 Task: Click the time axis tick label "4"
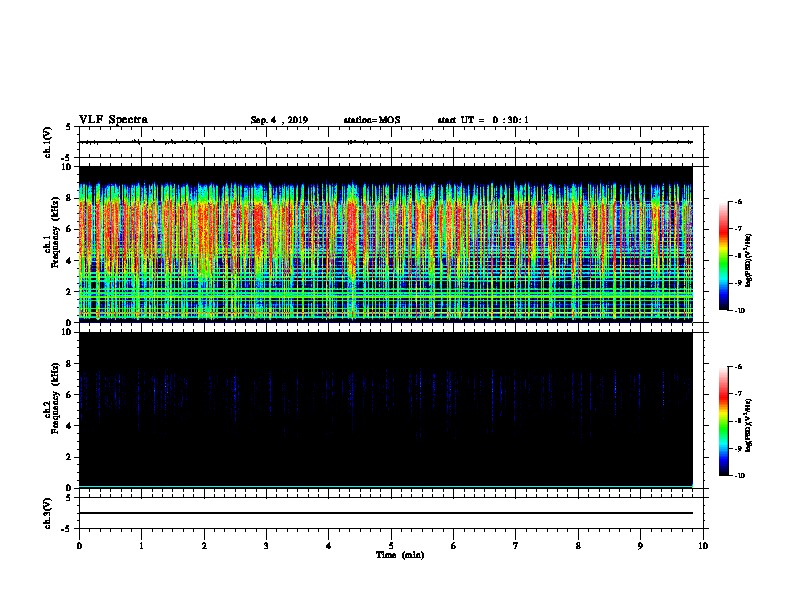coord(329,546)
